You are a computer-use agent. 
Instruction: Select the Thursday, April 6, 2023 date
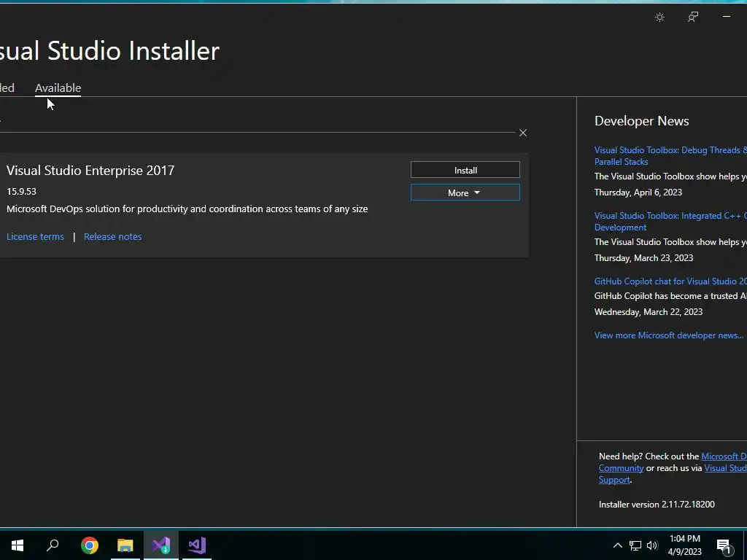(638, 192)
